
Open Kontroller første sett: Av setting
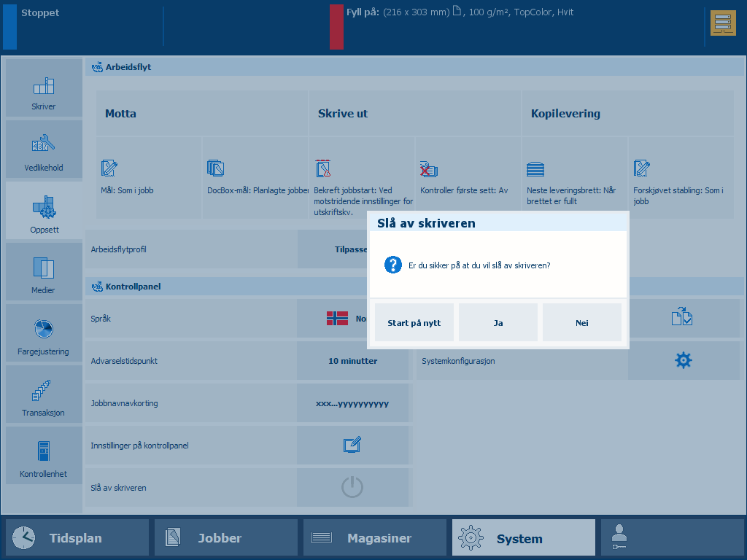tap(468, 178)
